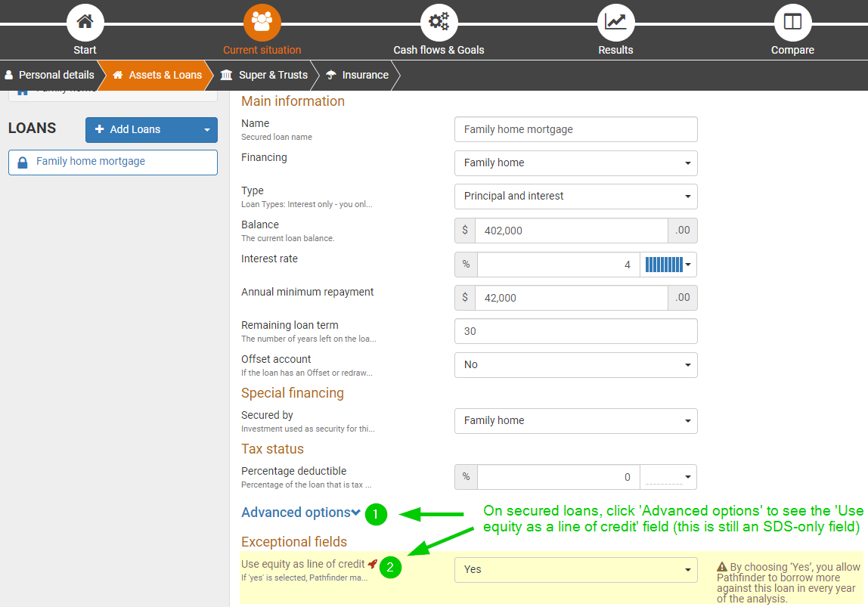The height and width of the screenshot is (607, 868).
Task: Switch to the Super & Trusts tab
Action: pos(264,75)
